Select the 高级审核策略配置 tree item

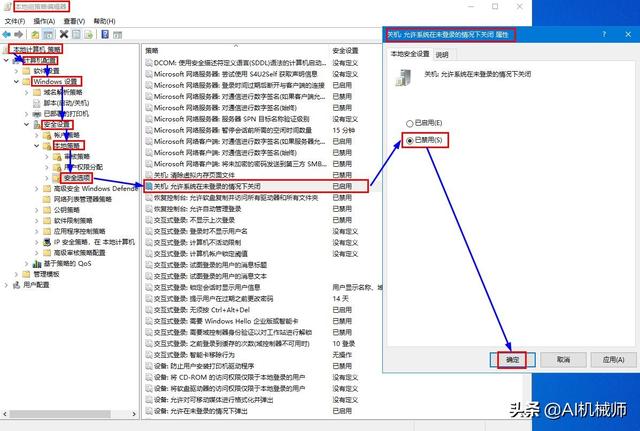[x=80, y=253]
